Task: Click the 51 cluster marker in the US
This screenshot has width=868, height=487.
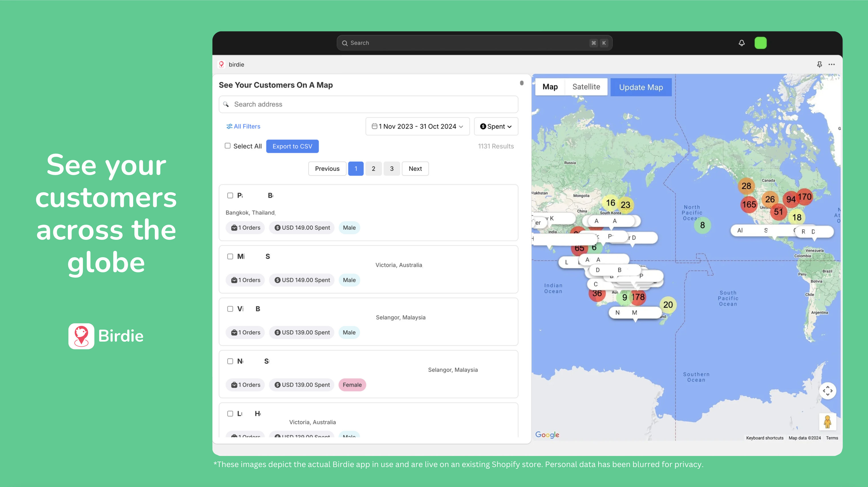Action: tap(778, 212)
